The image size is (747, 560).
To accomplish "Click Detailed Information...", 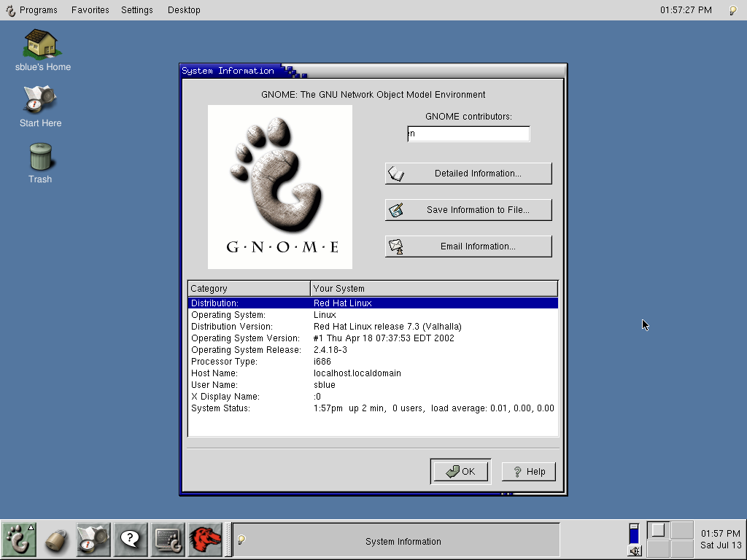I will pyautogui.click(x=468, y=173).
